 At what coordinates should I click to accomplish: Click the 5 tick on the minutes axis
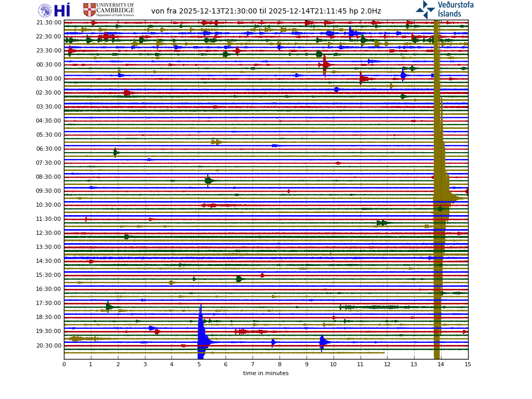(198, 364)
